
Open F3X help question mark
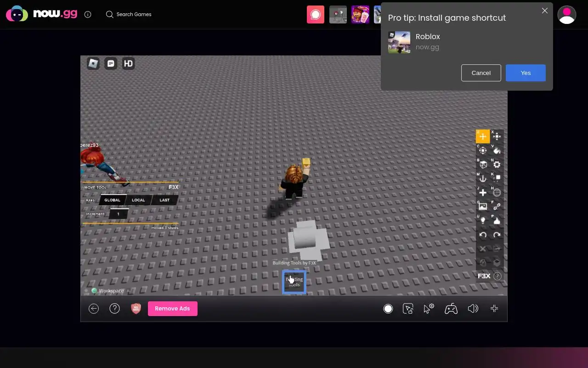tap(497, 276)
